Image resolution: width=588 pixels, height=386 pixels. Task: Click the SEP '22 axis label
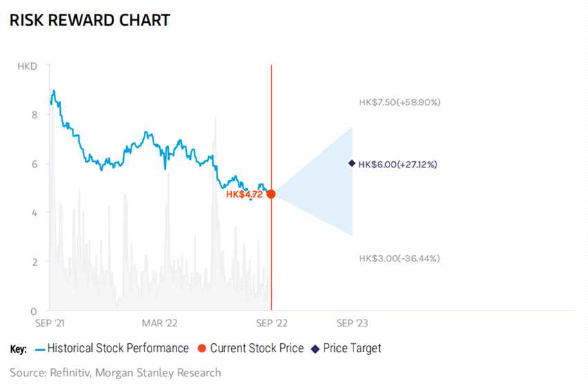(x=272, y=323)
